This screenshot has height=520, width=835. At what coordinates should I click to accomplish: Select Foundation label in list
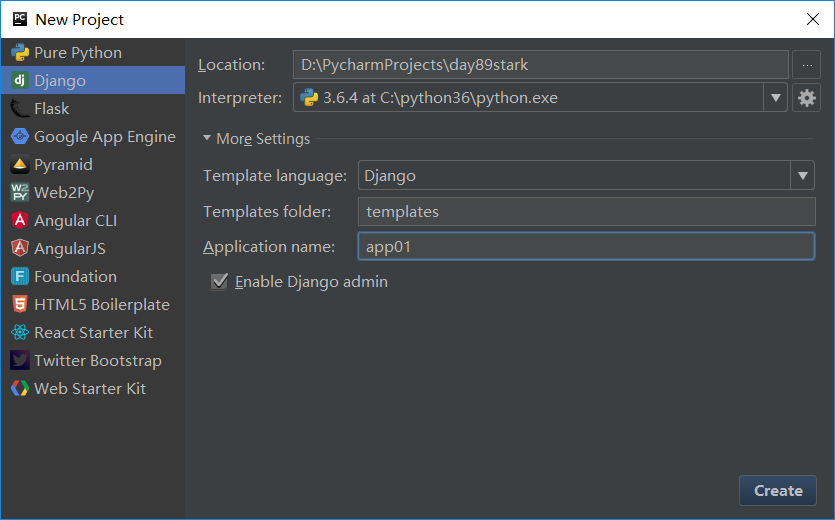[75, 277]
